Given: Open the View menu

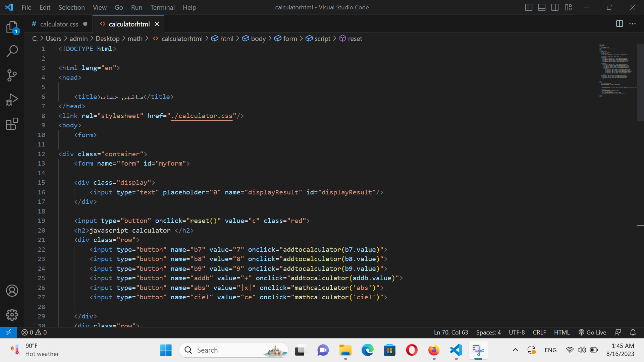Looking at the screenshot, I should (100, 7).
